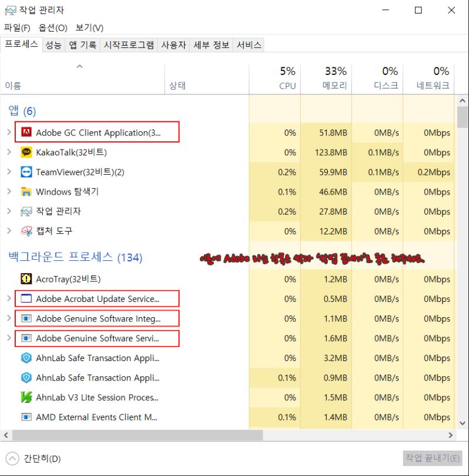Screen dimensions: 469x476
Task: Open the 옵션(O) menu
Action: [x=53, y=28]
